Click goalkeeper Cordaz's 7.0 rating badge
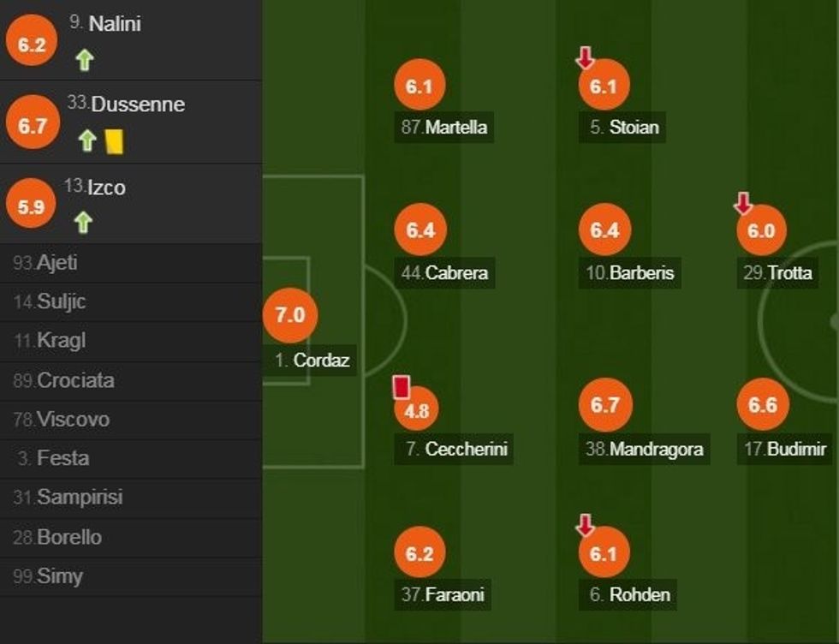Screen dimensions: 839x644 click(290, 315)
